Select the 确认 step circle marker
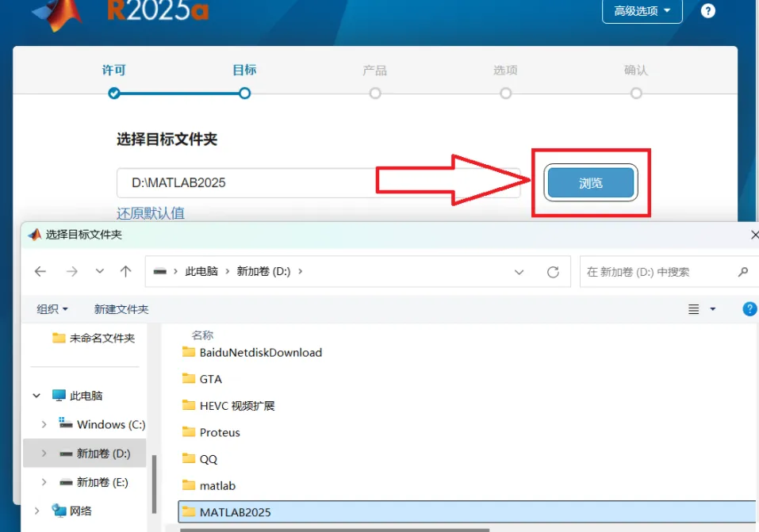The width and height of the screenshot is (759, 532). click(636, 93)
